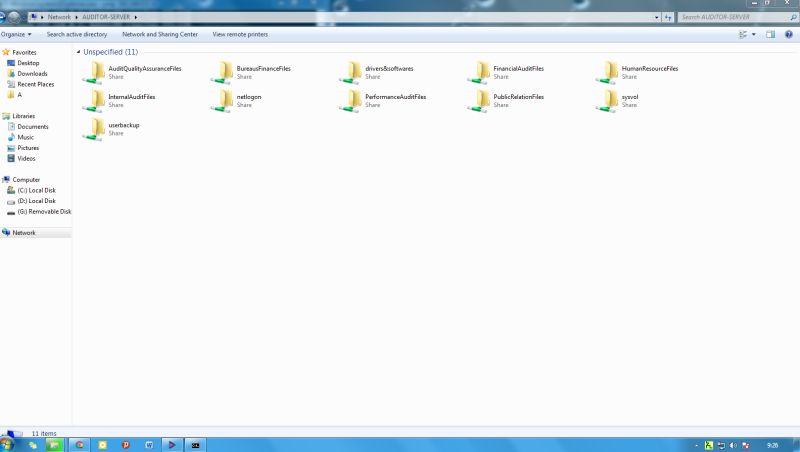Image resolution: width=800 pixels, height=452 pixels.
Task: Go forward with the navigation arrow
Action: pos(14,17)
